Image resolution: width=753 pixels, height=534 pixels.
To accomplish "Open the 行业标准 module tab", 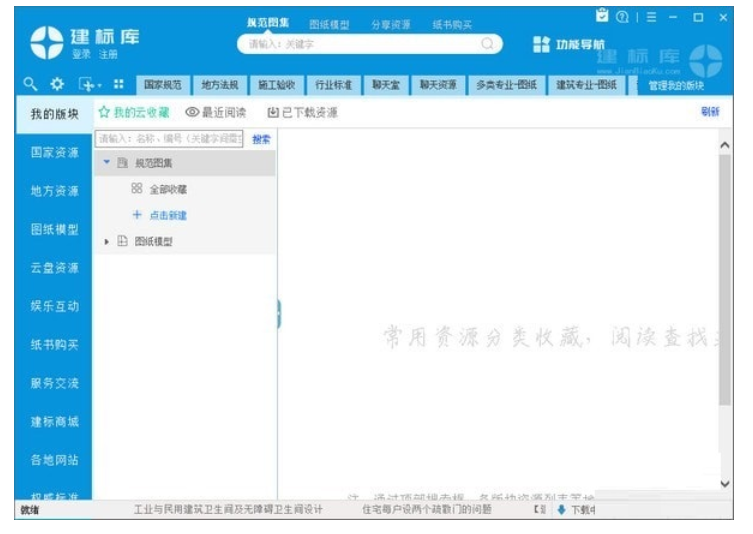I will pyautogui.click(x=333, y=85).
